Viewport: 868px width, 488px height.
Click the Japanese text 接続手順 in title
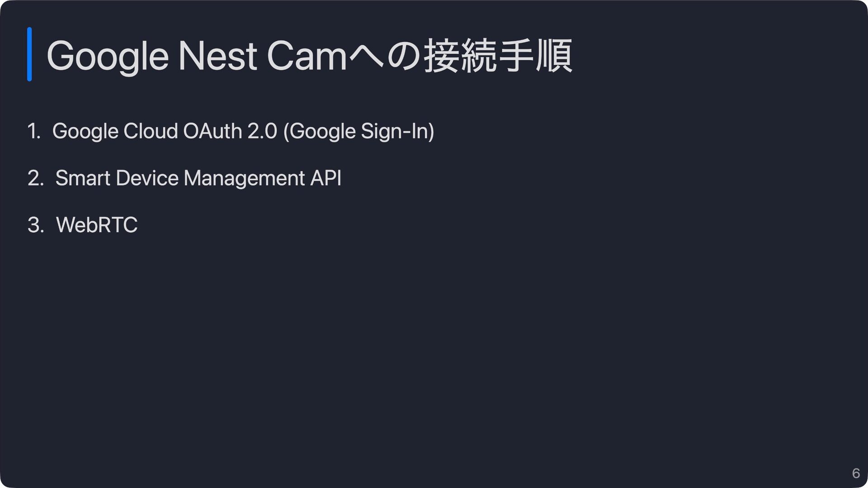tap(498, 56)
